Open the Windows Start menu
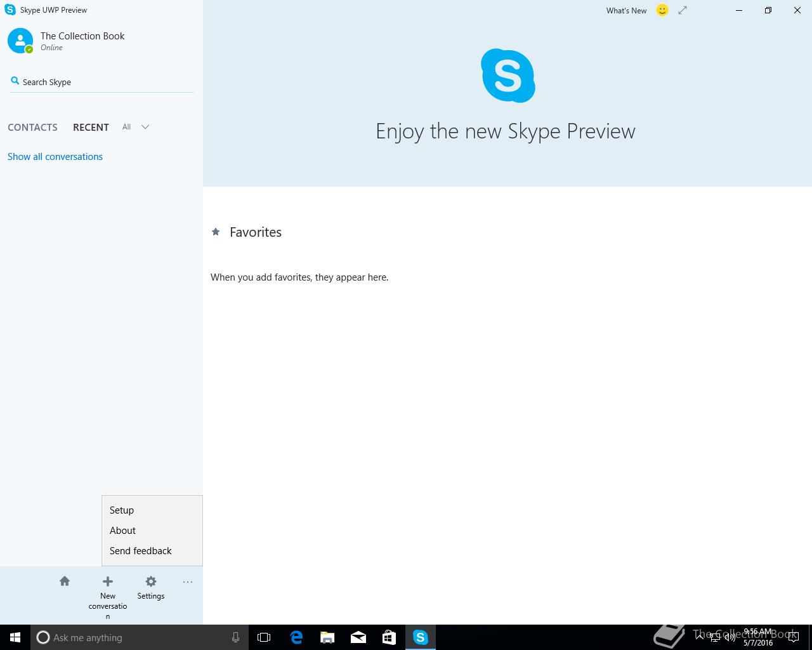 pos(15,637)
